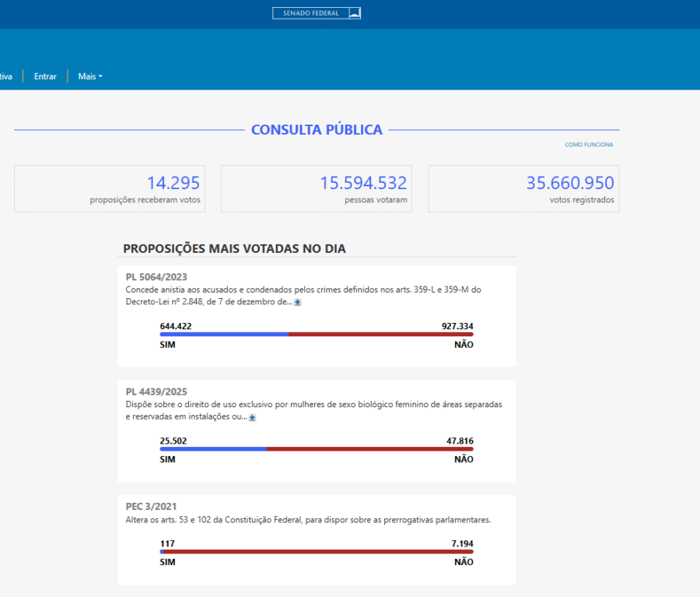Viewport: 700px width, 597px height.
Task: Select SIM under PL 4439/2025
Action: tap(167, 459)
